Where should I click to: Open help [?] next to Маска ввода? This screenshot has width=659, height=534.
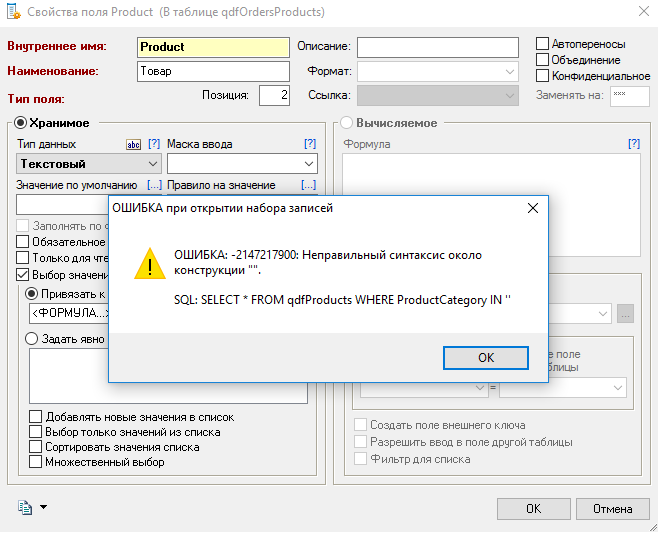point(309,144)
